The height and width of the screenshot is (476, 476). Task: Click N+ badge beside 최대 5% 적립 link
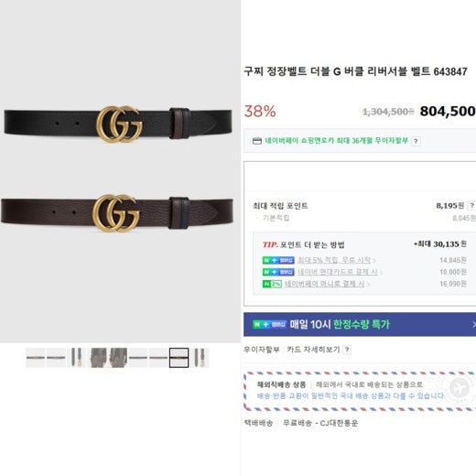[278, 260]
